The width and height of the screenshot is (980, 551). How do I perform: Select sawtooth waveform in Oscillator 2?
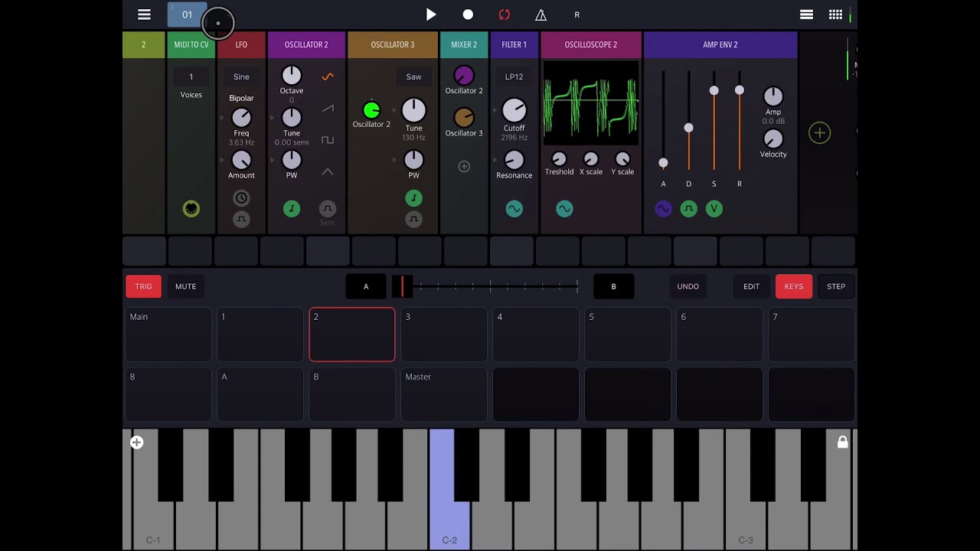coord(328,109)
